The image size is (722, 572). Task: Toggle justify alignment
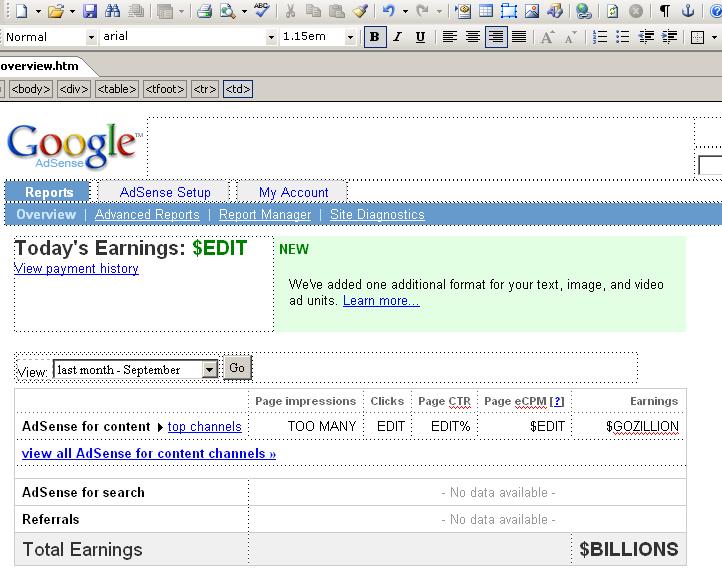(x=519, y=37)
